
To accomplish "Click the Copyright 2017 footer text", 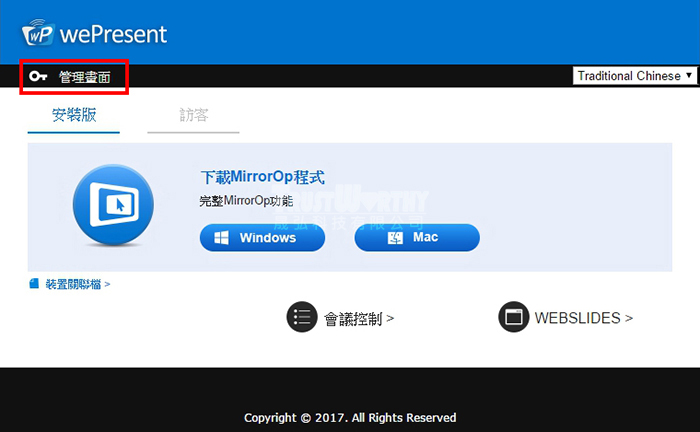I will tap(350, 418).
